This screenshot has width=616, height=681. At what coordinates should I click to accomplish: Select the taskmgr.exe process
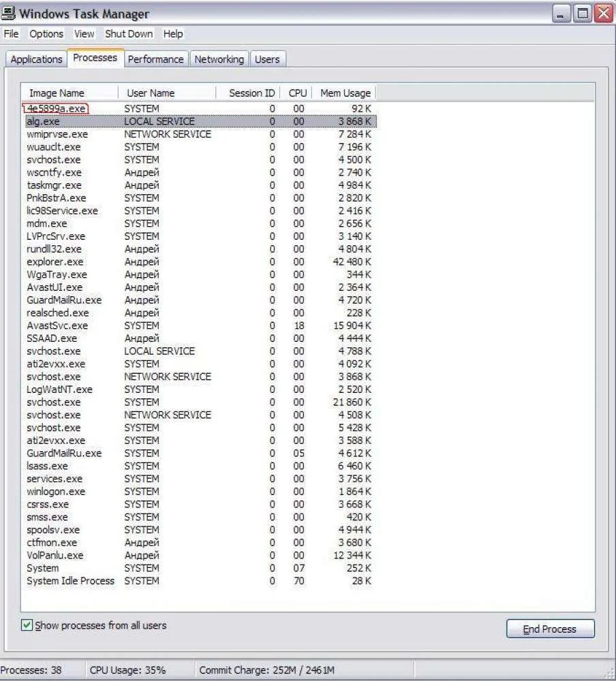[200, 185]
